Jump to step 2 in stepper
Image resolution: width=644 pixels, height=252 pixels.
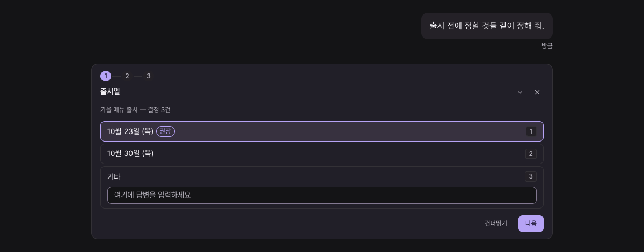(127, 76)
